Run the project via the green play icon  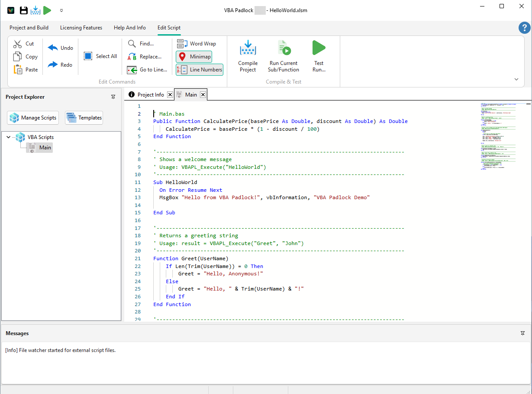[47, 10]
